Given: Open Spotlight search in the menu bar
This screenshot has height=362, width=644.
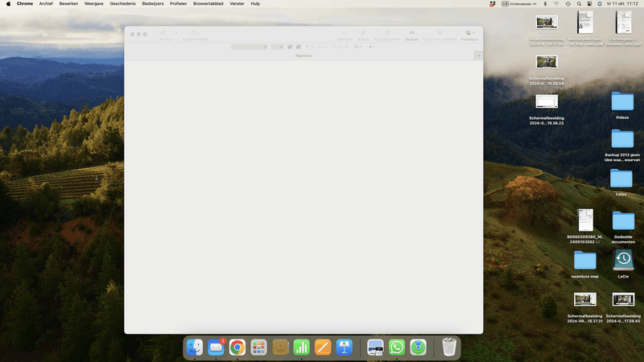Looking at the screenshot, I should (579, 4).
